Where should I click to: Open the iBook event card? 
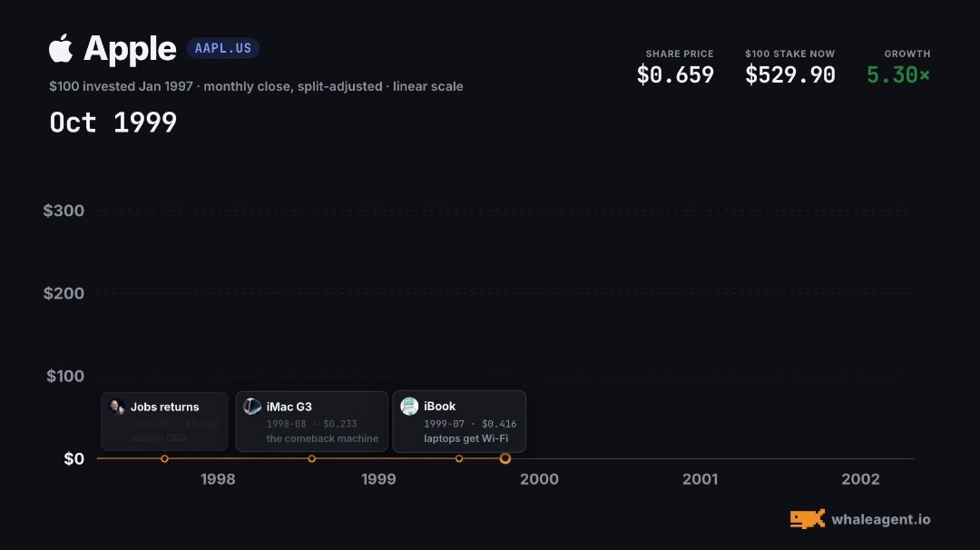pyautogui.click(x=459, y=421)
